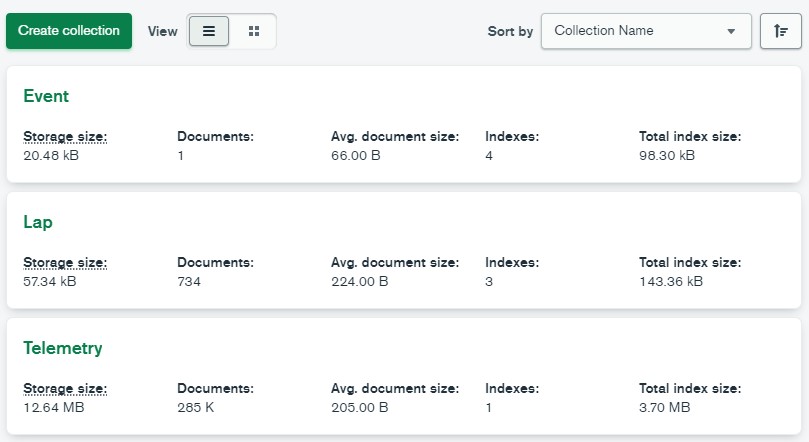Select the 12.64 MB storage size value
The image size is (809, 442).
click(x=54, y=407)
